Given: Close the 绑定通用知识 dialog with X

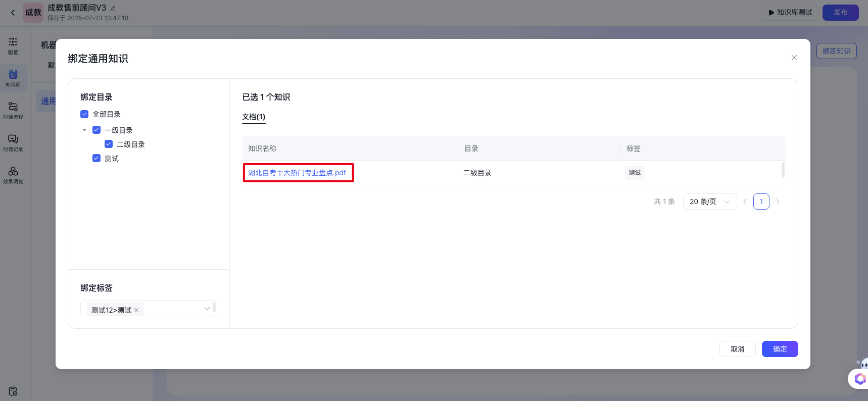Looking at the screenshot, I should coord(794,58).
